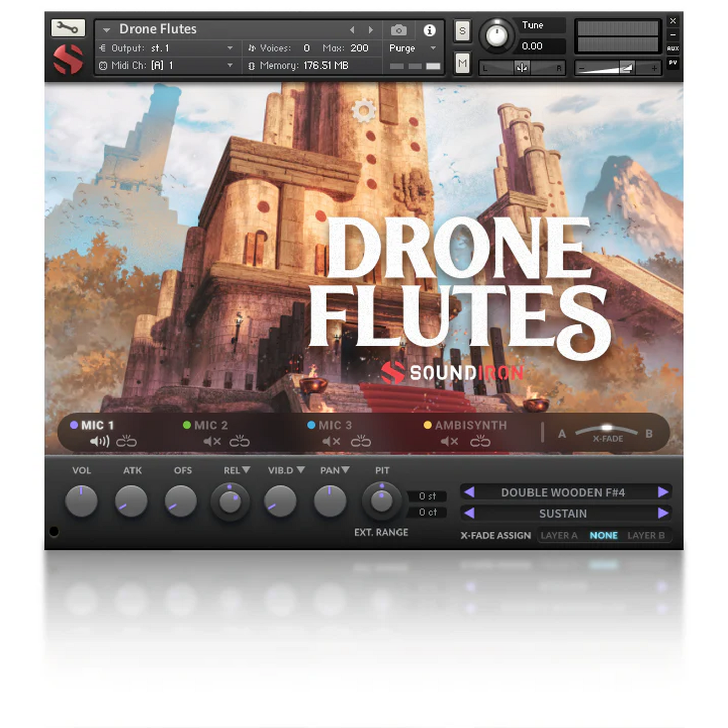Toggle the Solo S button

coord(462,31)
